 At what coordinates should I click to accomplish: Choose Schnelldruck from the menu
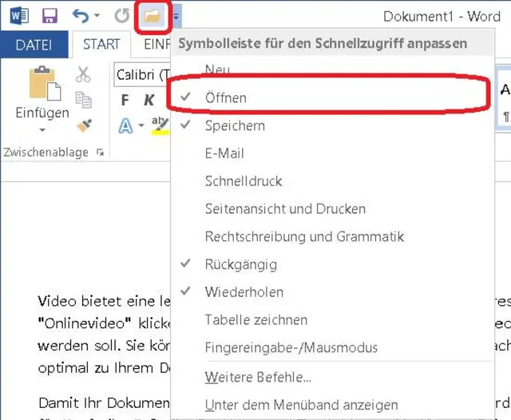244,181
